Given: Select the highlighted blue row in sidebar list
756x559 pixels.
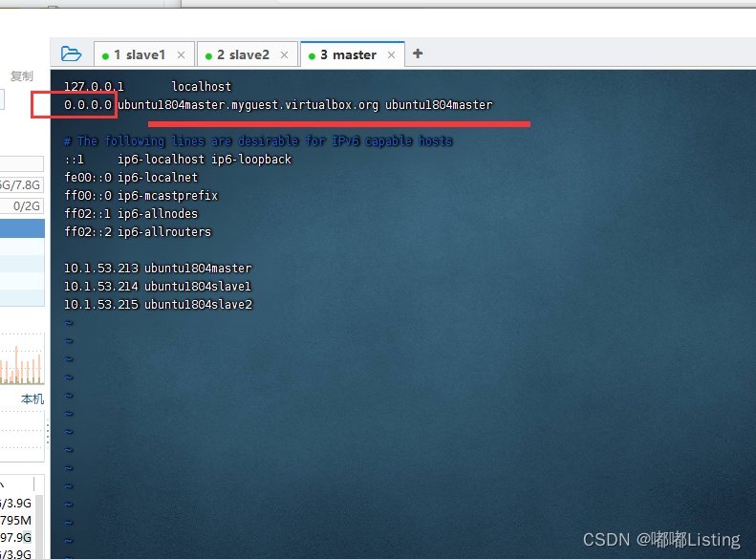Looking at the screenshot, I should (22, 228).
